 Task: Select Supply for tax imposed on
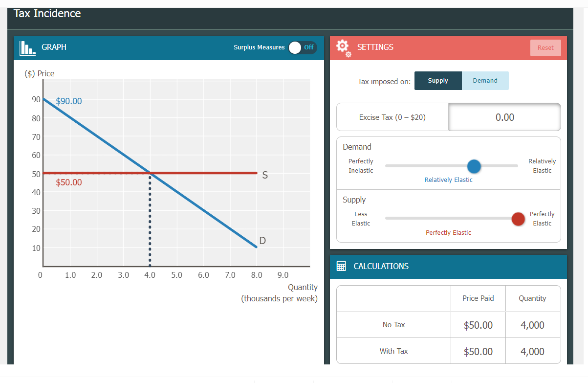[437, 80]
